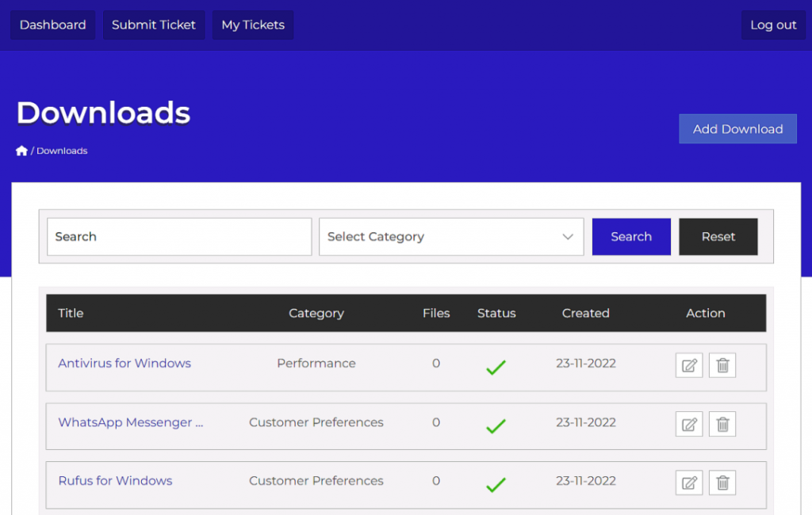The height and width of the screenshot is (515, 812).
Task: Click edit icon for Antivirus for Windows
Action: tap(689, 365)
